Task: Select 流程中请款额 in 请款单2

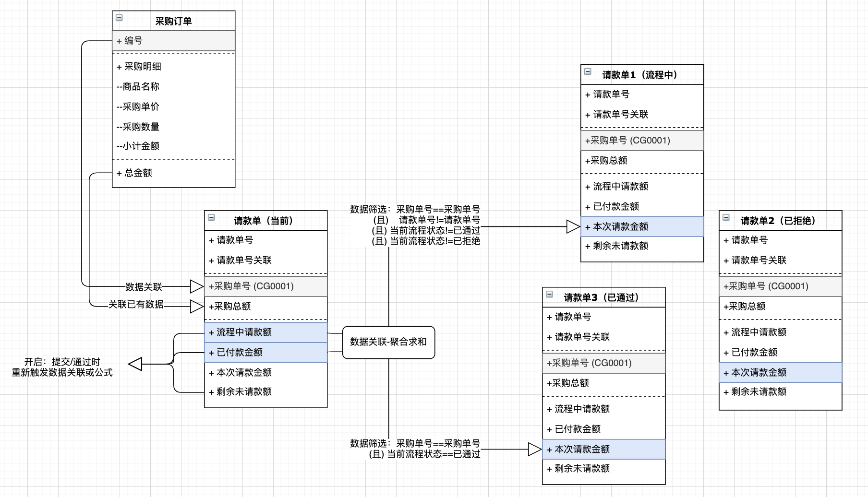Action: [781, 332]
